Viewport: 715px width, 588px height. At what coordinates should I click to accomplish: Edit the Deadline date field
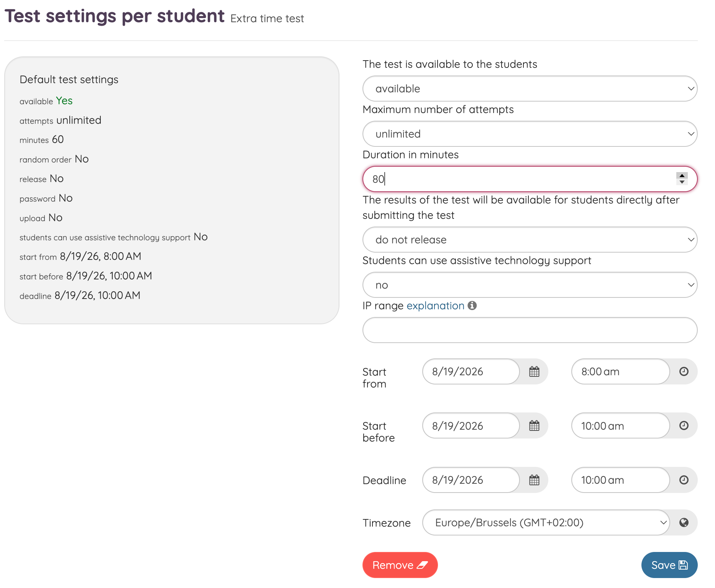[x=471, y=480]
